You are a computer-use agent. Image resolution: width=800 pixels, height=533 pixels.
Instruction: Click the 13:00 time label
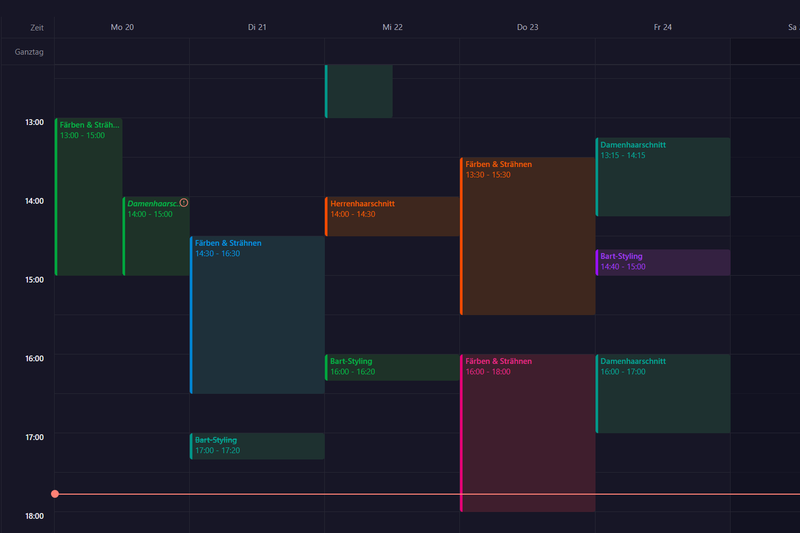click(x=35, y=122)
